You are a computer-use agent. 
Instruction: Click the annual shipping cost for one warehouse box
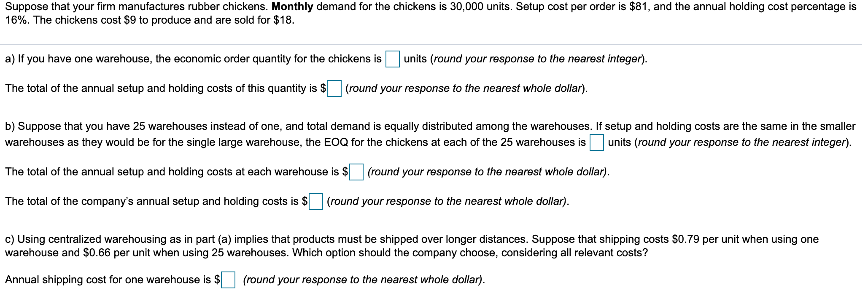click(228, 279)
